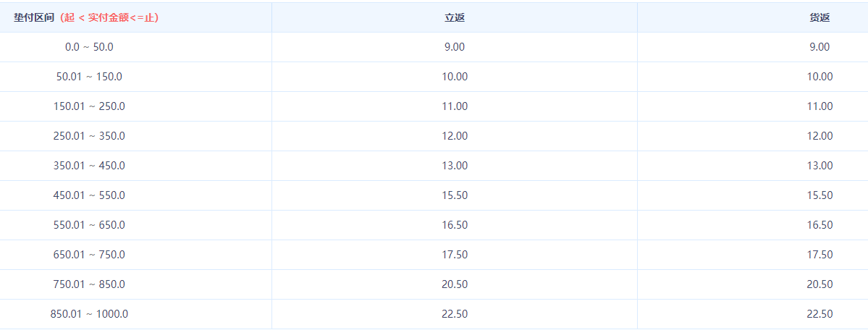Click 立返 value 9.00 in first row
868x330 pixels.
(x=455, y=47)
